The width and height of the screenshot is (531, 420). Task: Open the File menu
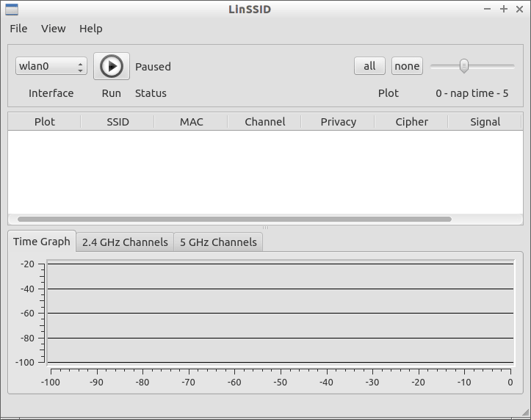[x=18, y=29]
